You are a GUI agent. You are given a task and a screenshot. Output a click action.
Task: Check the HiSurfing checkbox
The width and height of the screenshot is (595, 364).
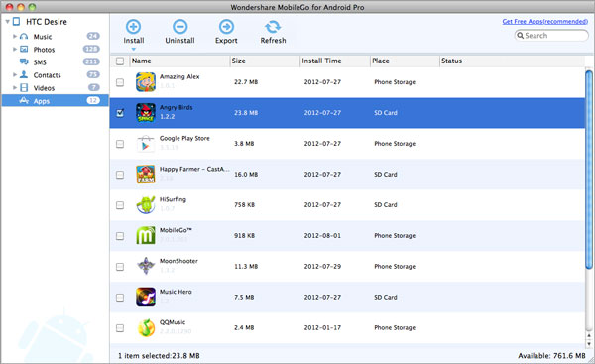[x=120, y=205]
